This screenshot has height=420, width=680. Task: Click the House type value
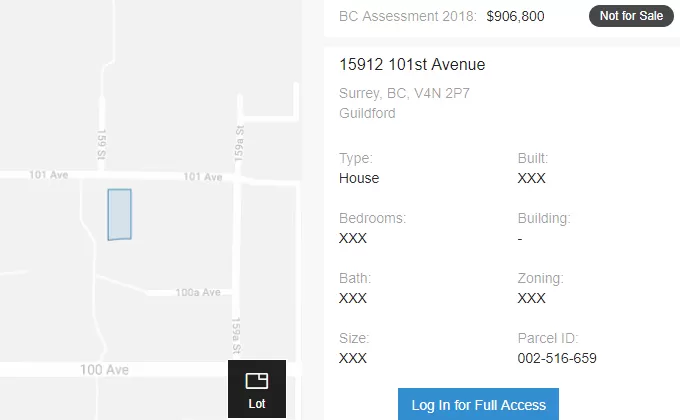359,178
